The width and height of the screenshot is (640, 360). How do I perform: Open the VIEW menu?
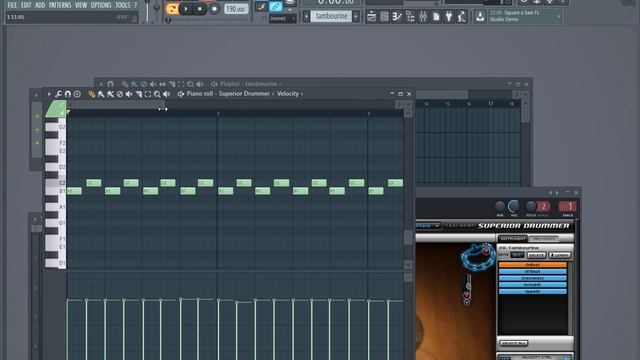[x=81, y=5]
